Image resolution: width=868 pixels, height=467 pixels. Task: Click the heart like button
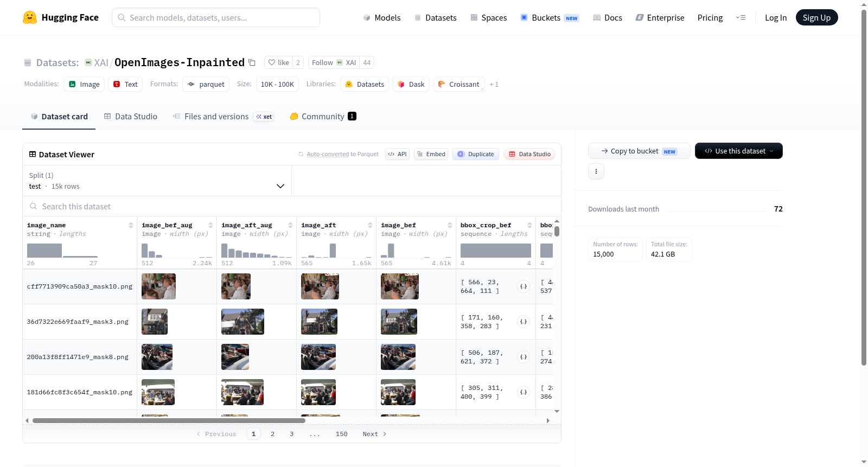[278, 62]
